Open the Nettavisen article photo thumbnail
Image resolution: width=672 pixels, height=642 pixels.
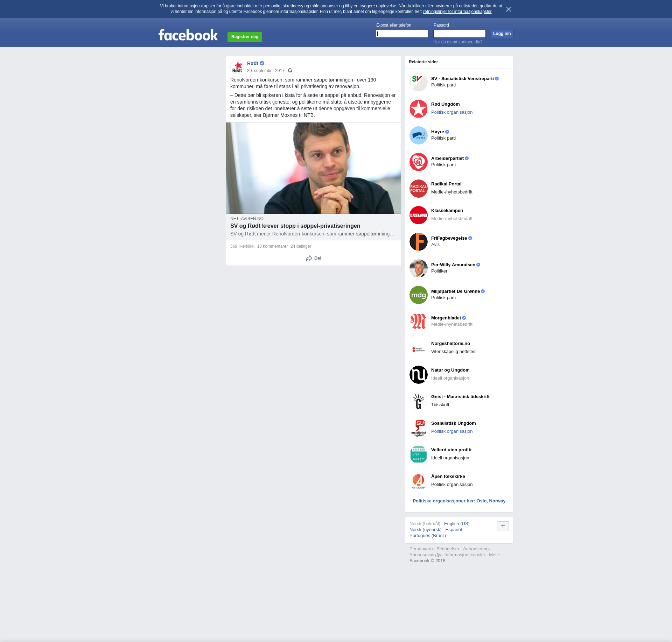(x=313, y=168)
